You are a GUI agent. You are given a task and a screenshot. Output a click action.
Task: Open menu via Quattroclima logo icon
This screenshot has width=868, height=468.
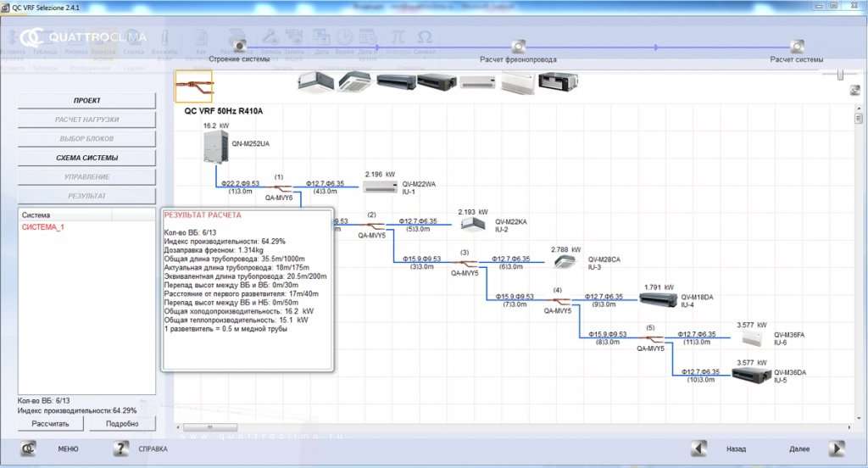click(29, 448)
